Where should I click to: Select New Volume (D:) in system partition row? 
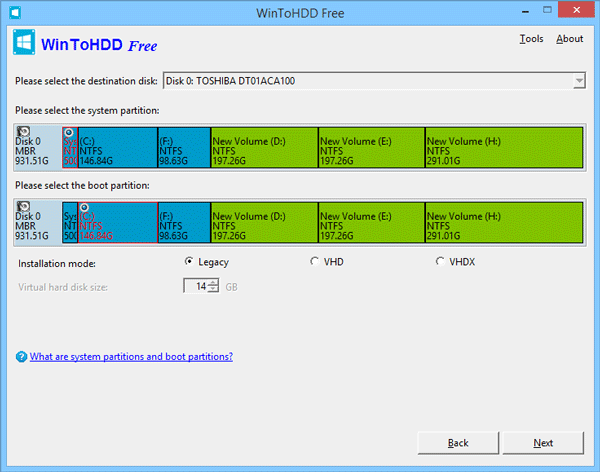pos(264,147)
